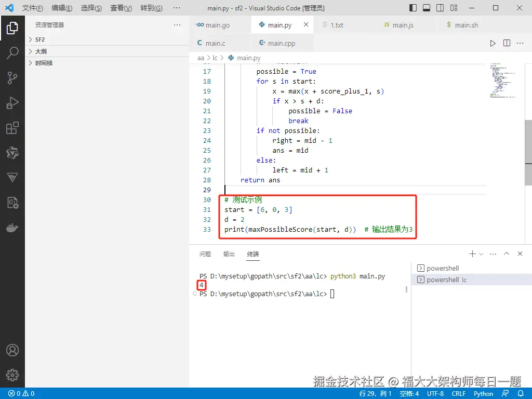Open the 文件(F) menu
This screenshot has width=532, height=399.
tap(33, 8)
